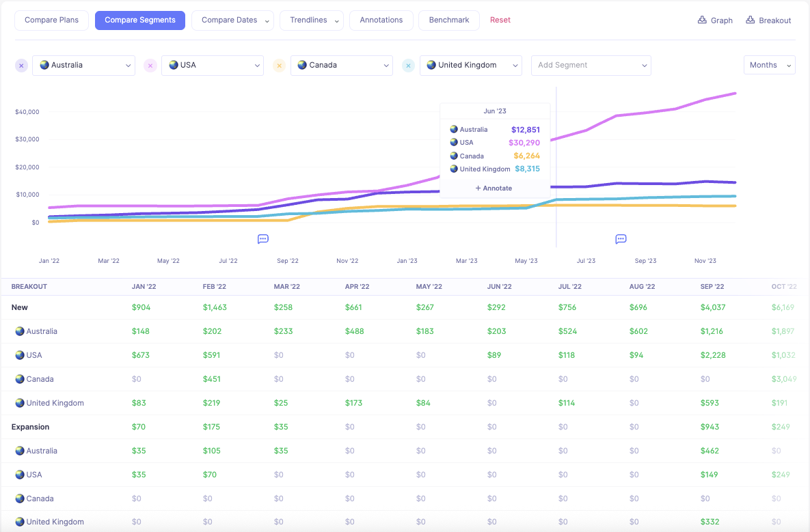Click the $593 United Kingdom New value Sep '22
This screenshot has width=810, height=532.
710,403
